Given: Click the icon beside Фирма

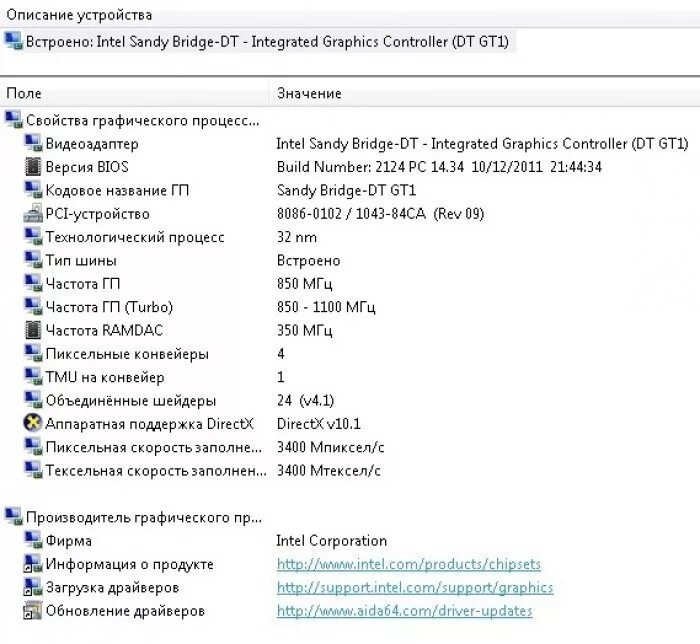Looking at the screenshot, I should click(33, 540).
